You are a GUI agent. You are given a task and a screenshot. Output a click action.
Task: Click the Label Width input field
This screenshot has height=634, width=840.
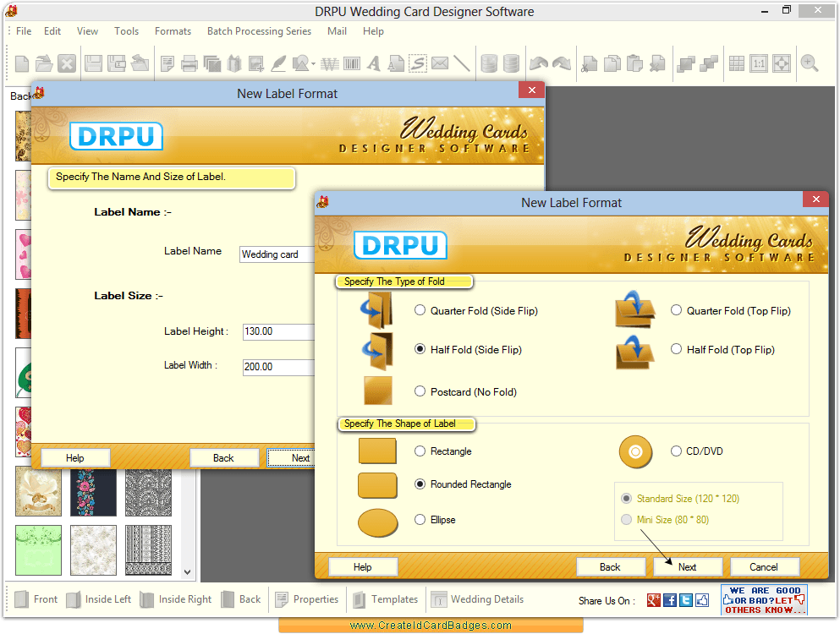(278, 367)
